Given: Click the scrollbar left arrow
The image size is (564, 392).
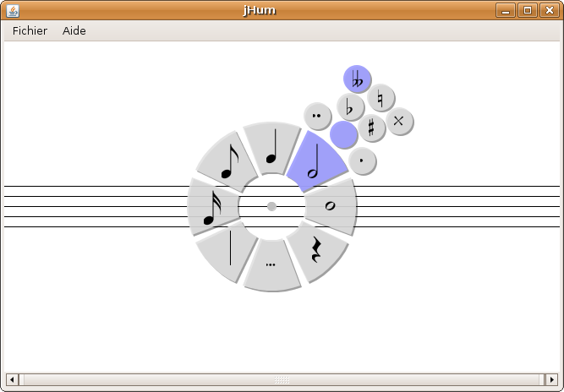Looking at the screenshot, I should [x=12, y=379].
